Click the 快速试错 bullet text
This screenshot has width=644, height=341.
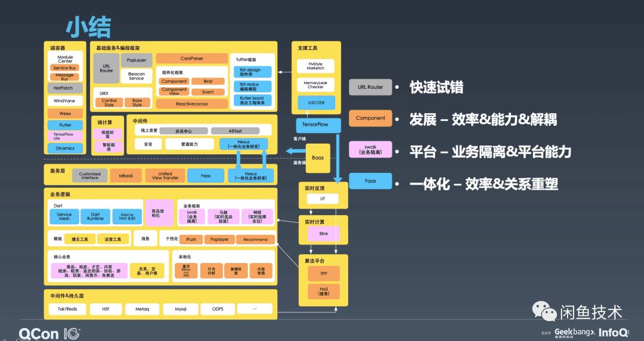(x=436, y=87)
